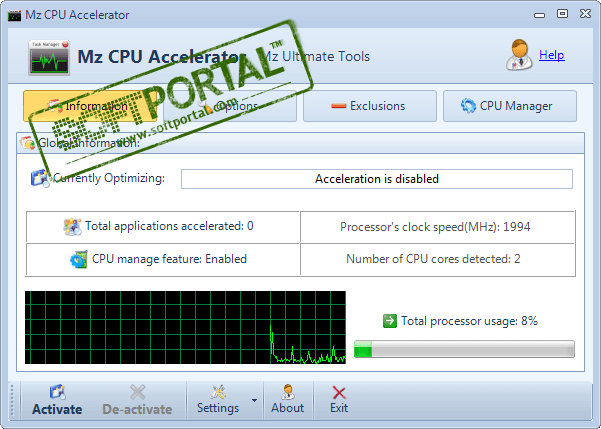Open the Exclusions tab
This screenshot has height=429, width=601.
369,106
